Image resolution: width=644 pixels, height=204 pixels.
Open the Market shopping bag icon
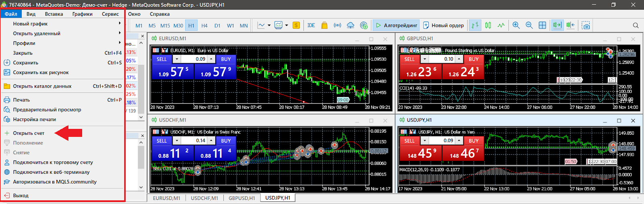pos(324,25)
